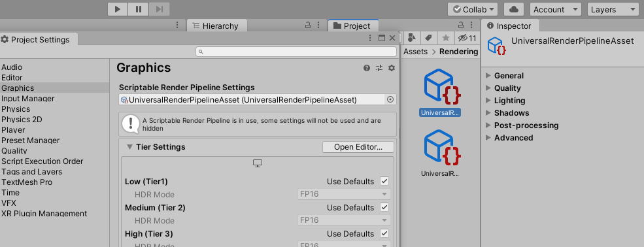Open the Project tab's three-dot options menu
Screen dimensions: 644x247
(x=472, y=25)
